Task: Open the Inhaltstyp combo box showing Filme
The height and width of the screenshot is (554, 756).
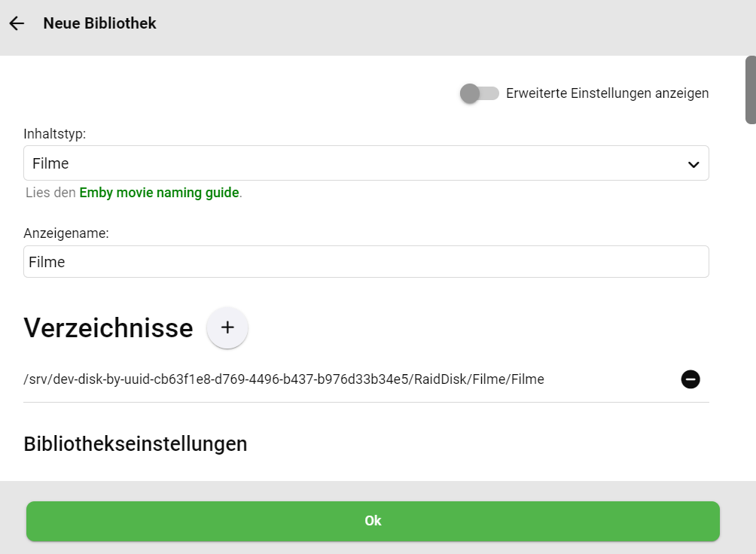Action: (366, 163)
